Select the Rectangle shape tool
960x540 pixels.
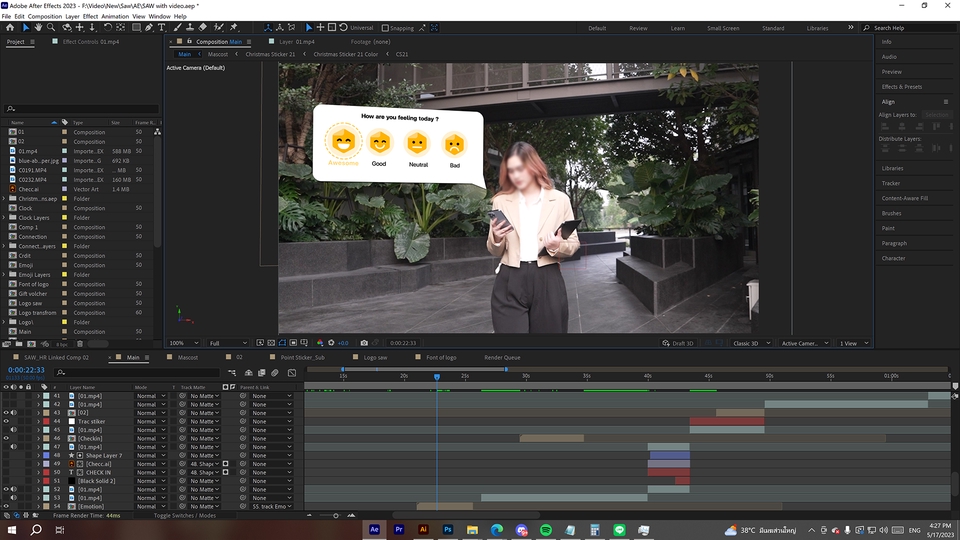(136, 28)
